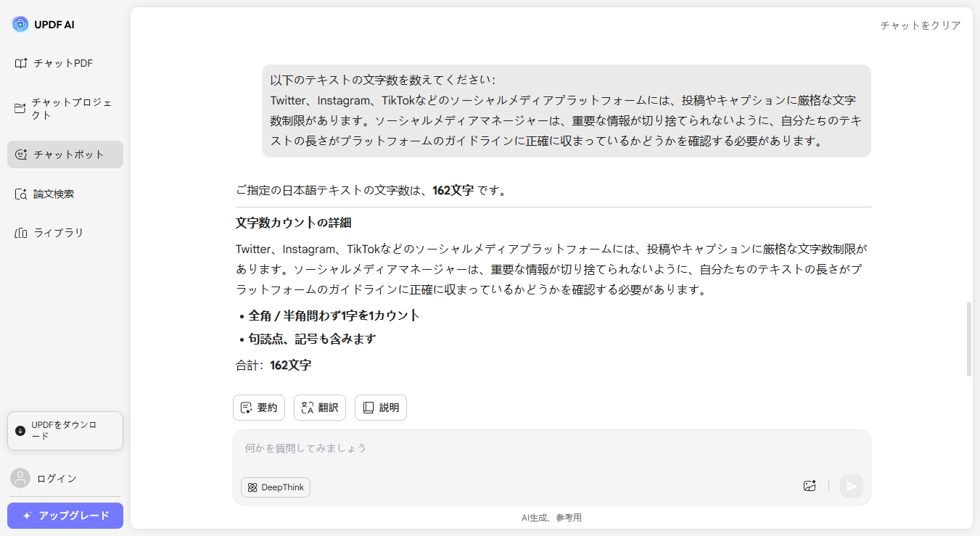The width and height of the screenshot is (980, 536).
Task: Click チャットをクリア to clear chat
Action: 921,25
